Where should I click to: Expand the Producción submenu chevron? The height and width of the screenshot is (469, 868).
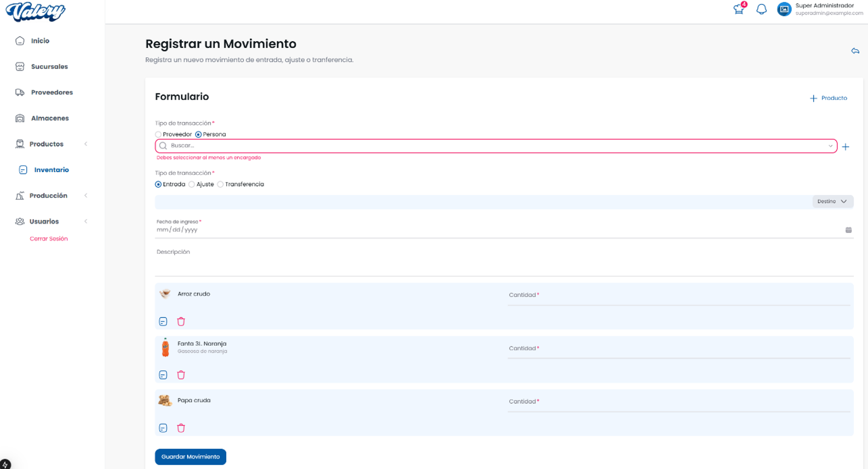[86, 196]
